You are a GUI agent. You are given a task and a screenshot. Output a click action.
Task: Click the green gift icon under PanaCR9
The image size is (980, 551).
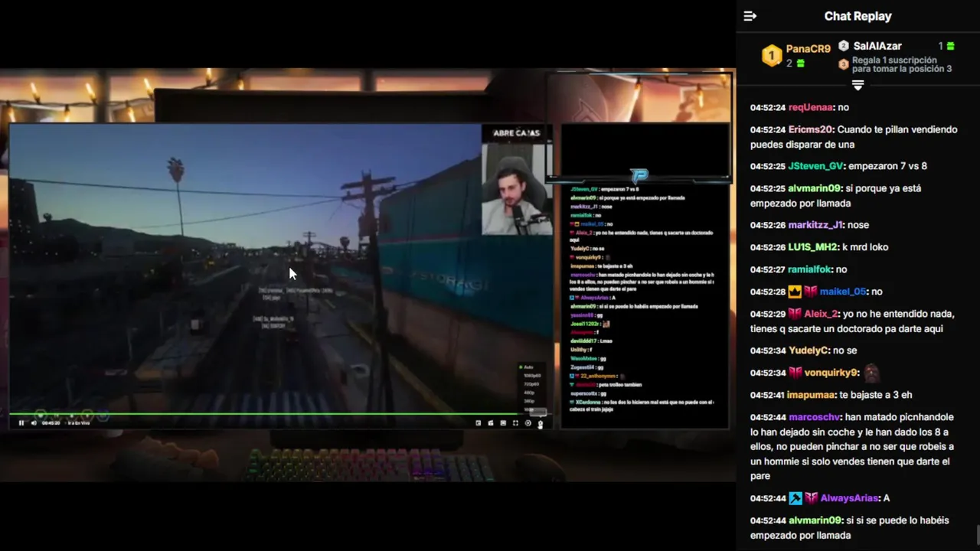coord(801,64)
